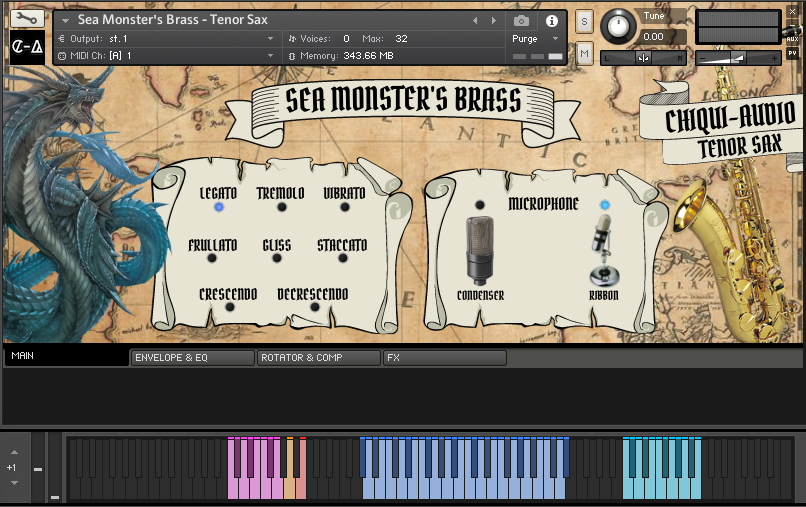Click the octave up arrow beside keyboard

tap(14, 453)
